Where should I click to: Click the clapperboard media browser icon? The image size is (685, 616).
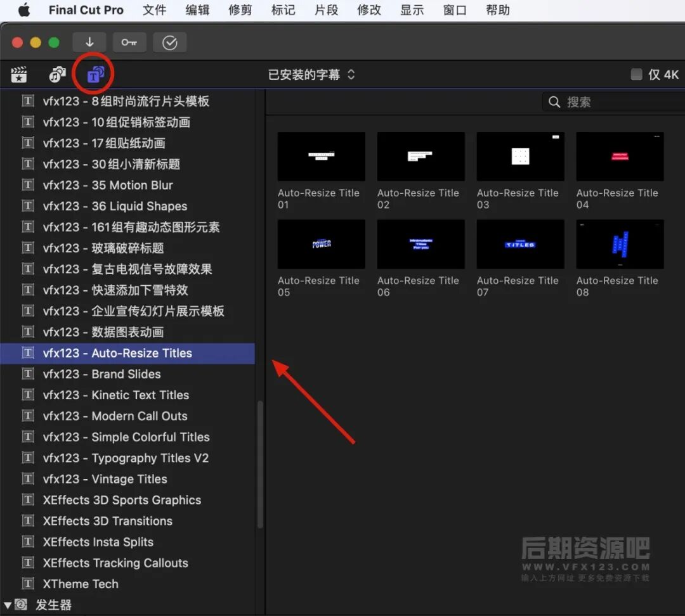[19, 74]
